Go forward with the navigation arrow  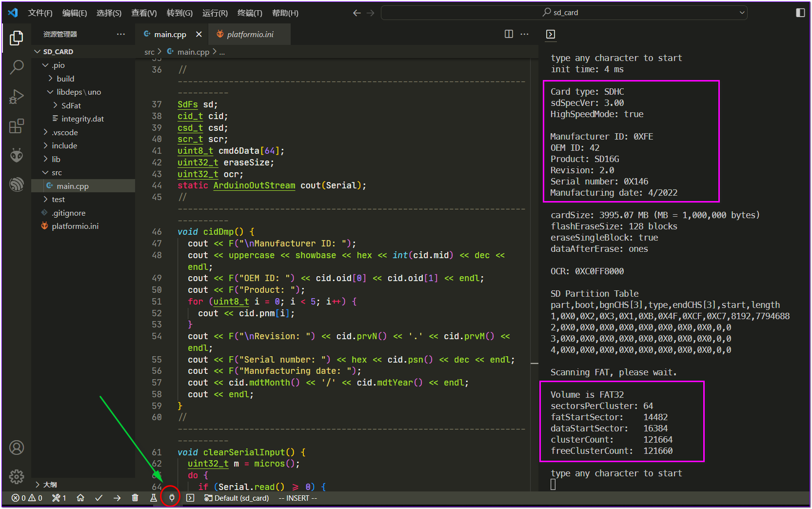click(x=371, y=13)
